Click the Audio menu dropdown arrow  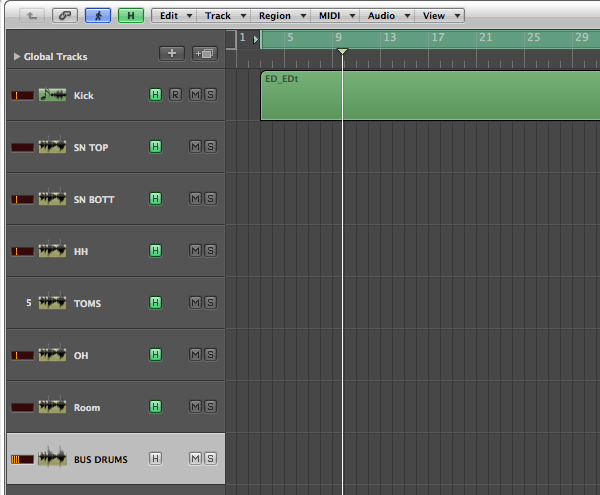408,16
